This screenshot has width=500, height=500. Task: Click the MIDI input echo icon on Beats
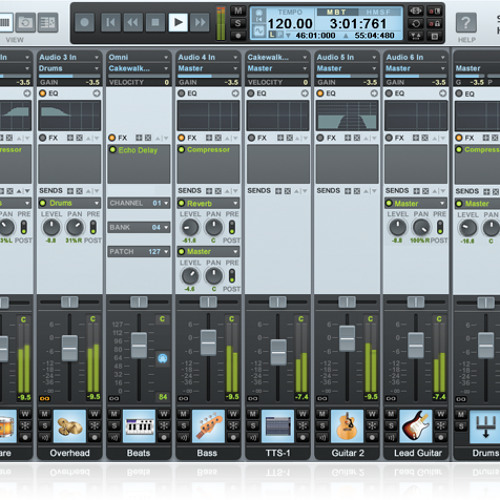pos(162,359)
